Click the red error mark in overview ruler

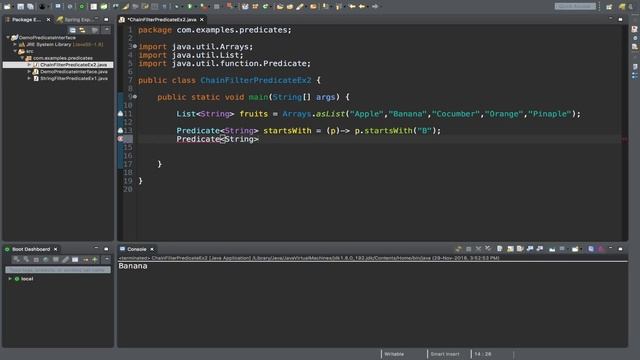pyautogui.click(x=624, y=139)
